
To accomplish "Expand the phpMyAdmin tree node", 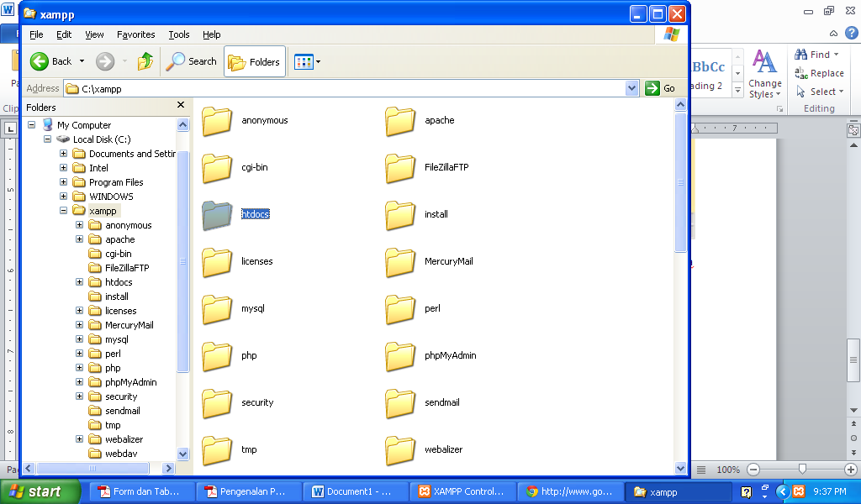I will [80, 381].
